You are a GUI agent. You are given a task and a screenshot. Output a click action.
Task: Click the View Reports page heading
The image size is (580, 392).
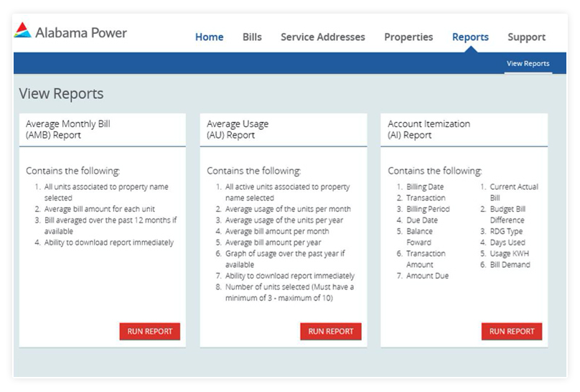tap(61, 94)
